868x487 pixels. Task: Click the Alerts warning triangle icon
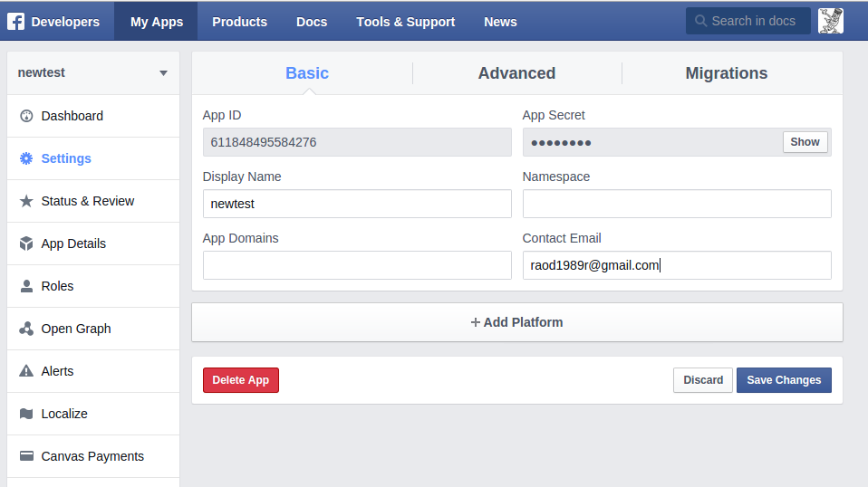pos(26,371)
